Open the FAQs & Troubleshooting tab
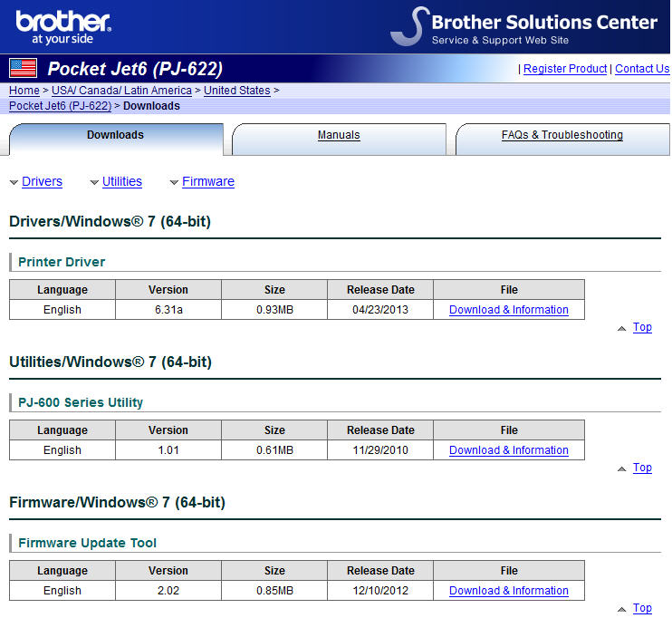Viewport: 672px width, 618px height. (x=562, y=136)
